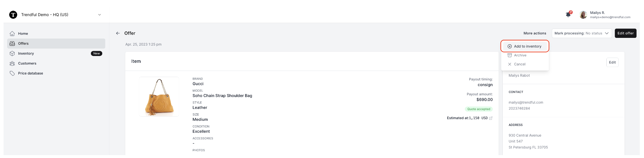Image resolution: width=644 pixels, height=158 pixels.
Task: Click the customer Edit button
Action: [612, 62]
